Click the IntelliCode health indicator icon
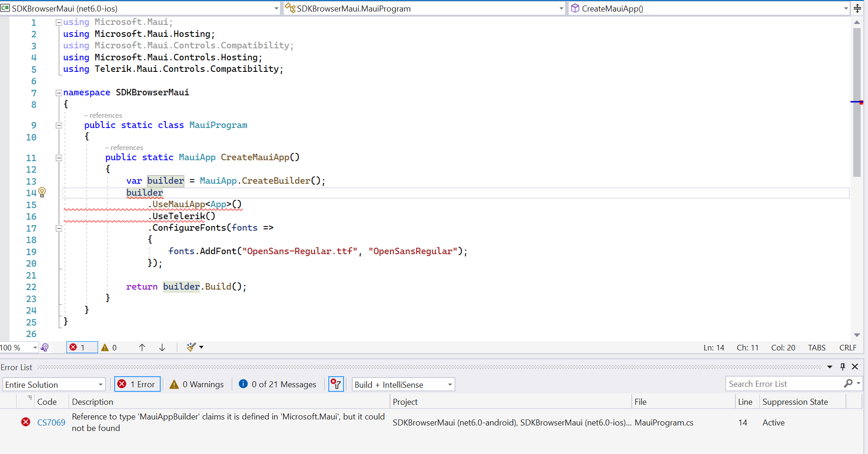This screenshot has height=454, width=868. click(45, 348)
